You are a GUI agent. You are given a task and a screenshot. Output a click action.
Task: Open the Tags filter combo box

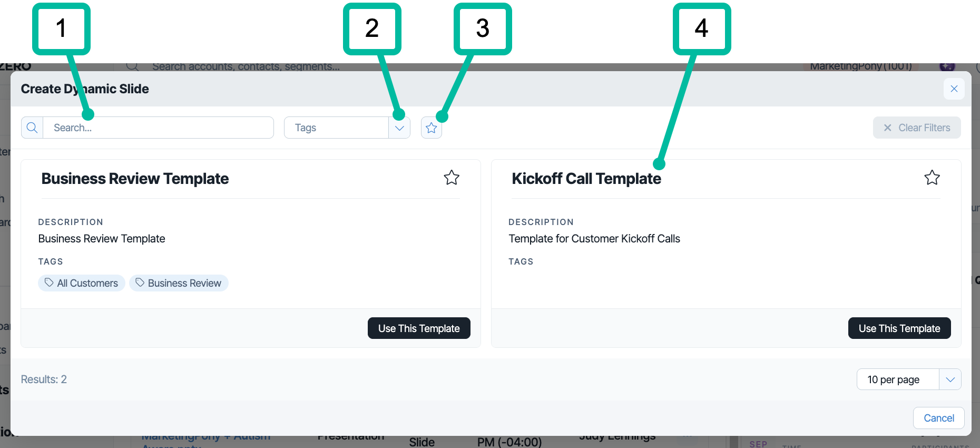(x=347, y=128)
